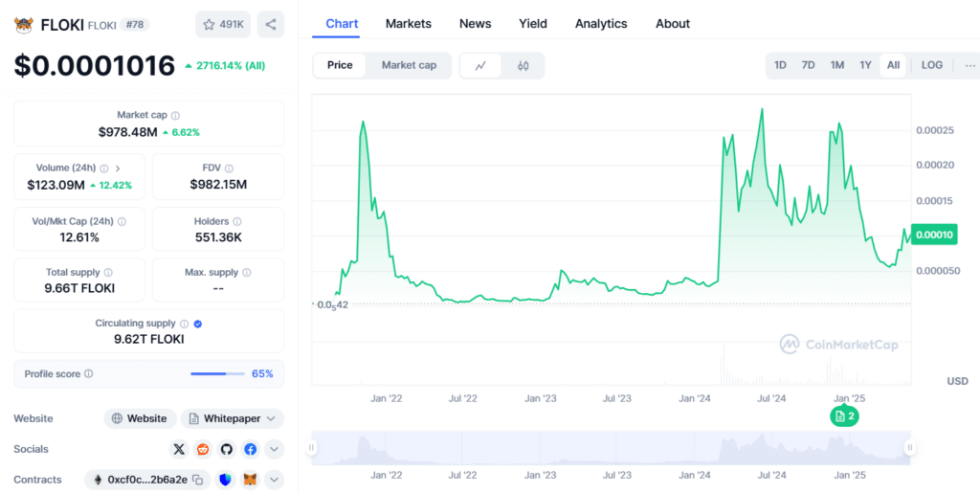Click Profile score info icon

coord(89,374)
